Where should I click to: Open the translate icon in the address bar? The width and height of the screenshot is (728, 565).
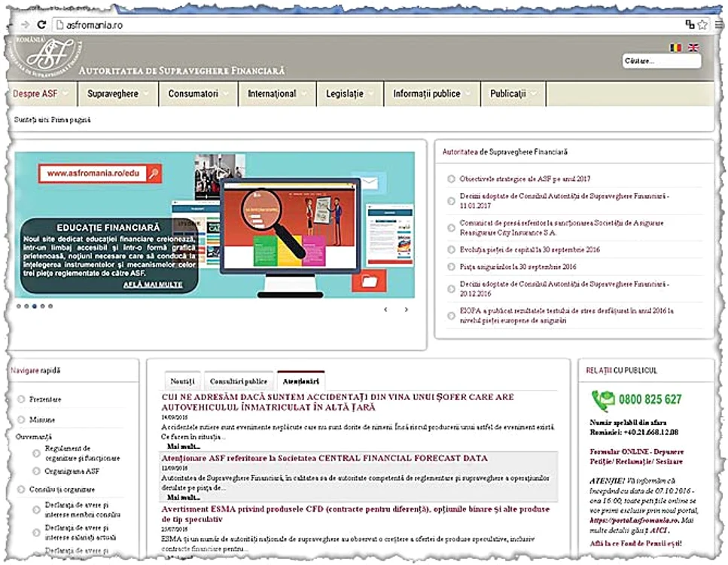[690, 25]
